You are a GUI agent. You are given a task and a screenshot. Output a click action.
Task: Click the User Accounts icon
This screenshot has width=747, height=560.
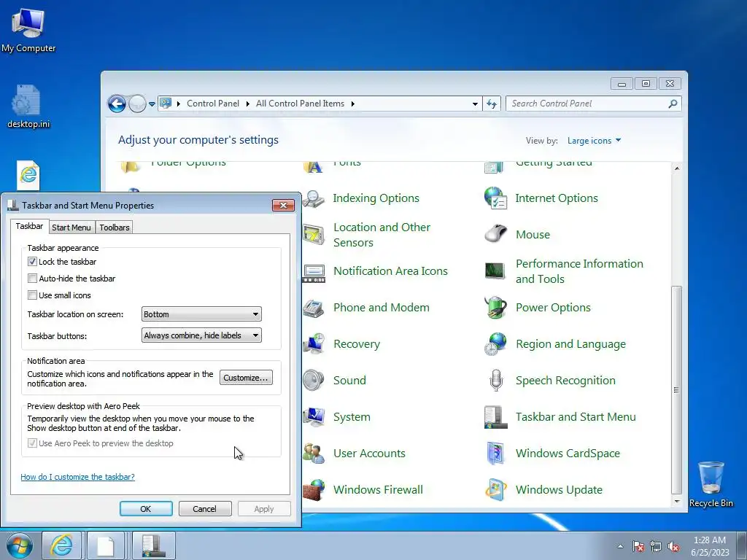tap(314, 454)
